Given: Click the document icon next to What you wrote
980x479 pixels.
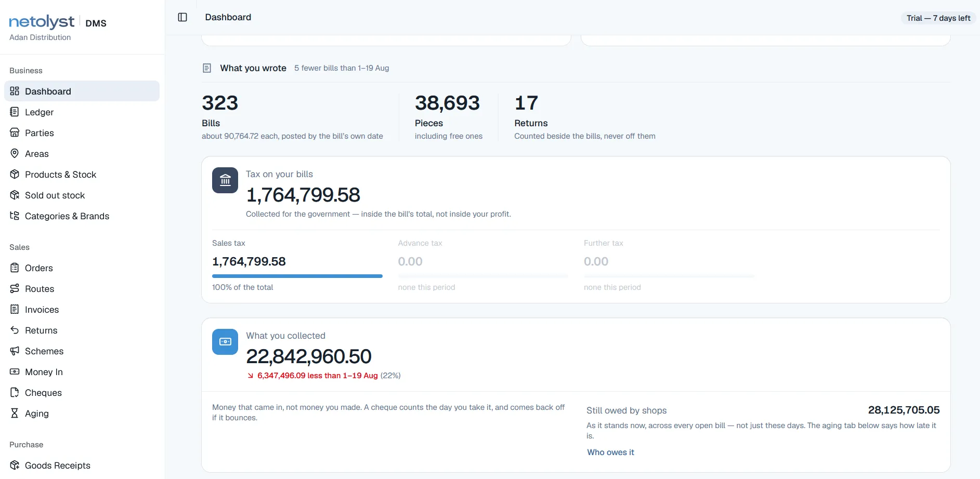Looking at the screenshot, I should pos(207,68).
